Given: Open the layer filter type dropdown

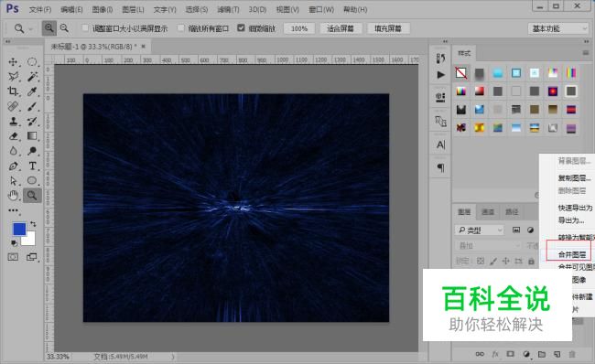Looking at the screenshot, I should click(479, 230).
